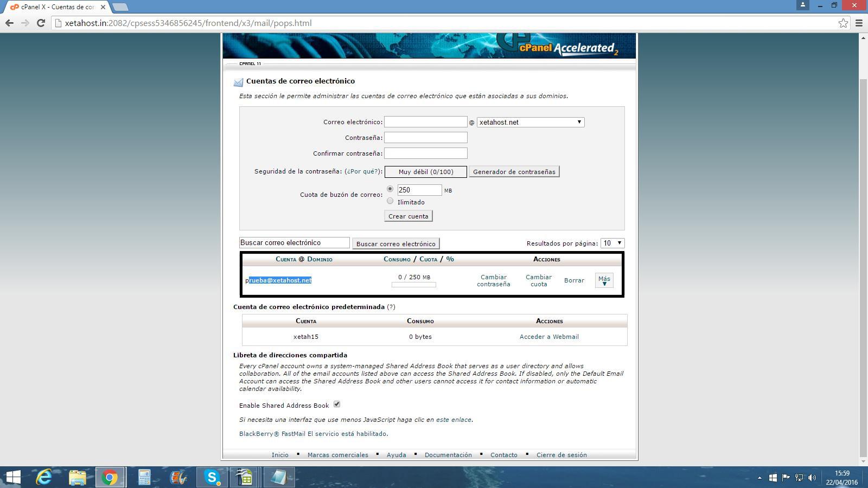The width and height of the screenshot is (868, 488).
Task: Toggle Enable Shared Address Book checkbox
Action: [x=337, y=404]
